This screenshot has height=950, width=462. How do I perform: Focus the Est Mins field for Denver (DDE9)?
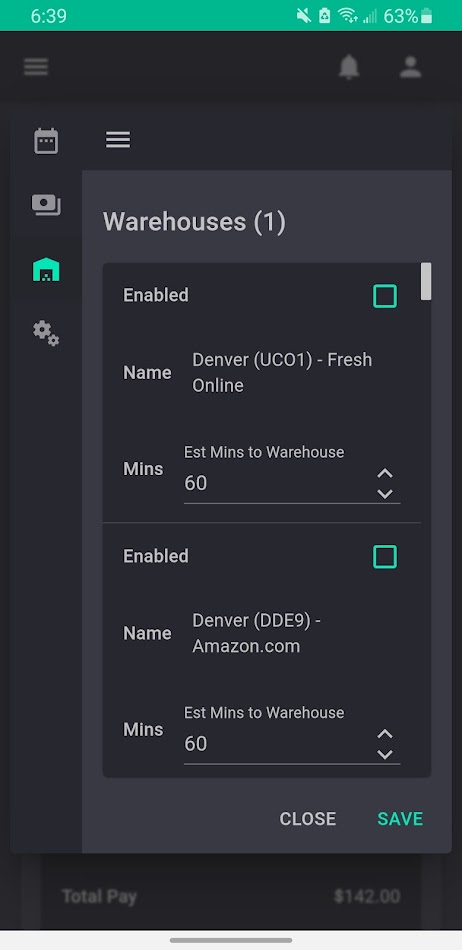(292, 743)
